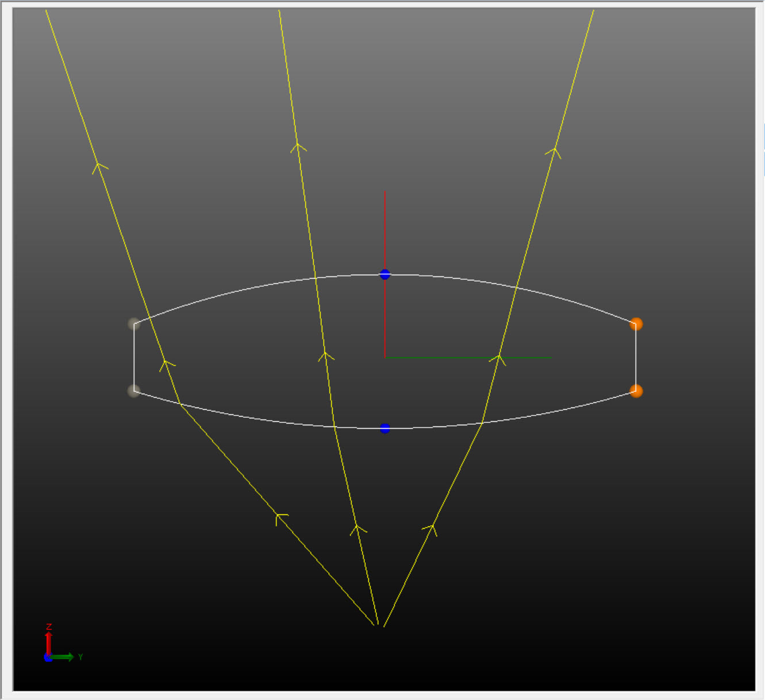Click the red Z axis arrow in the orientation triad
The height and width of the screenshot is (700, 765).
tap(49, 638)
